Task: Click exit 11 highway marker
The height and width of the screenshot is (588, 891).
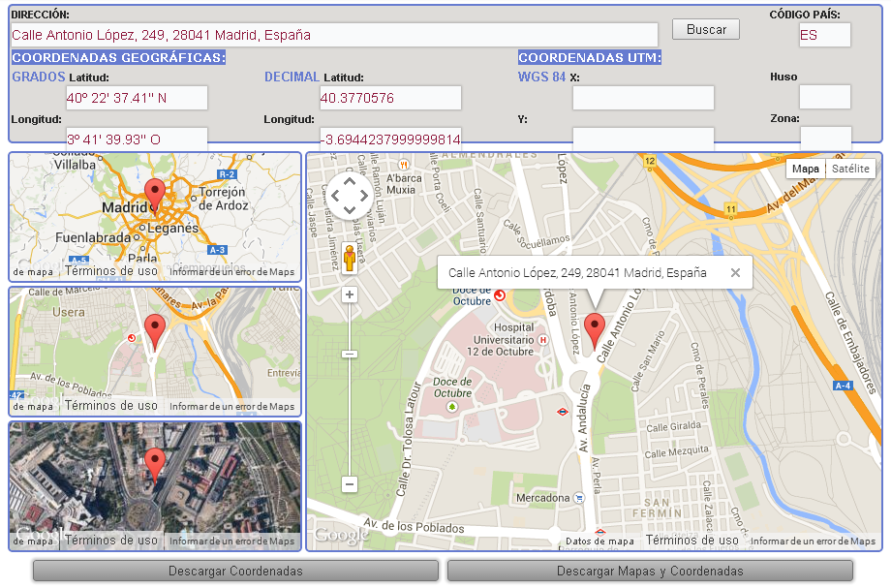Action: tap(731, 209)
